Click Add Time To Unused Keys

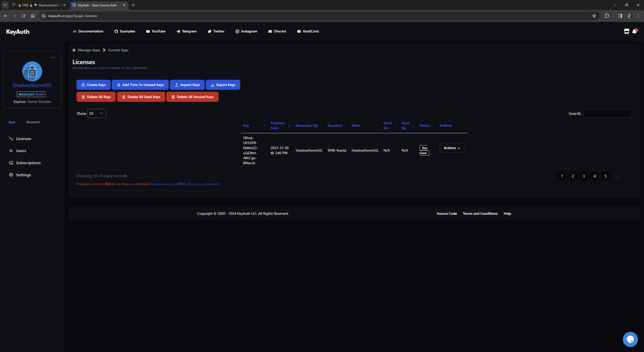(140, 85)
